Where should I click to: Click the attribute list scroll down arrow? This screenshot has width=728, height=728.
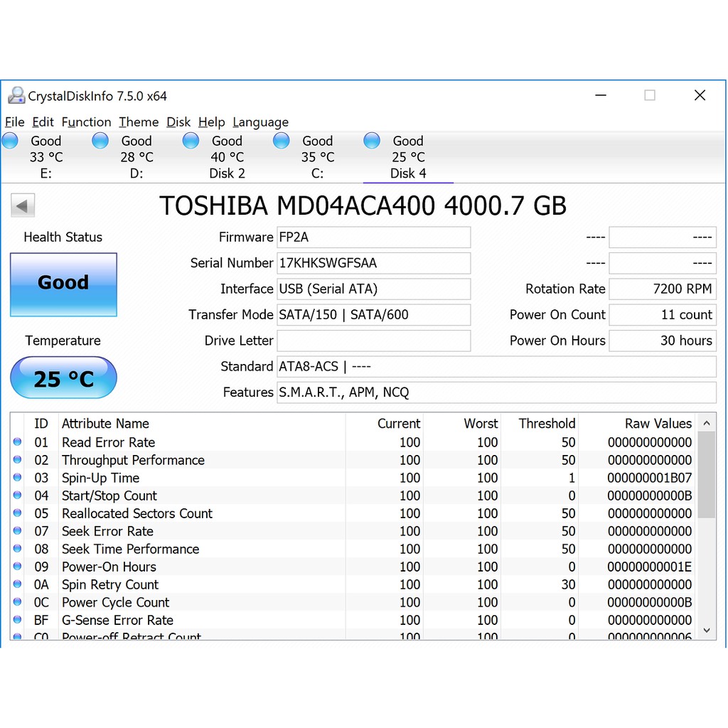[x=707, y=629]
